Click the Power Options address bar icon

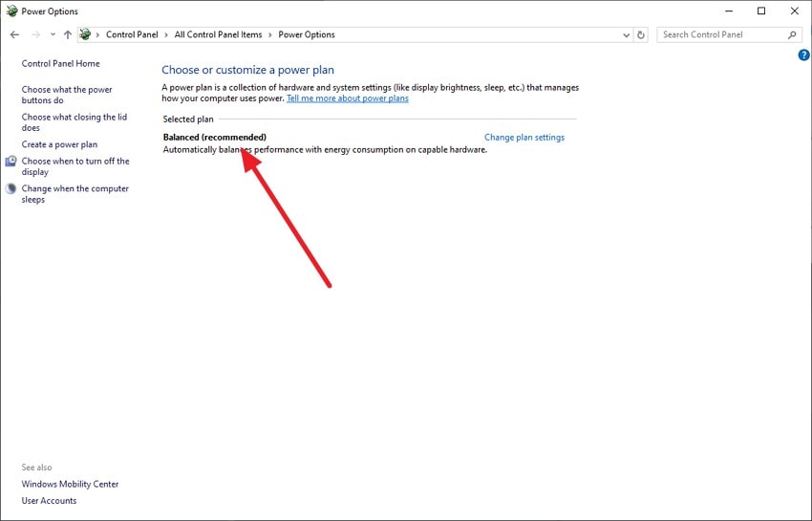[x=85, y=34]
